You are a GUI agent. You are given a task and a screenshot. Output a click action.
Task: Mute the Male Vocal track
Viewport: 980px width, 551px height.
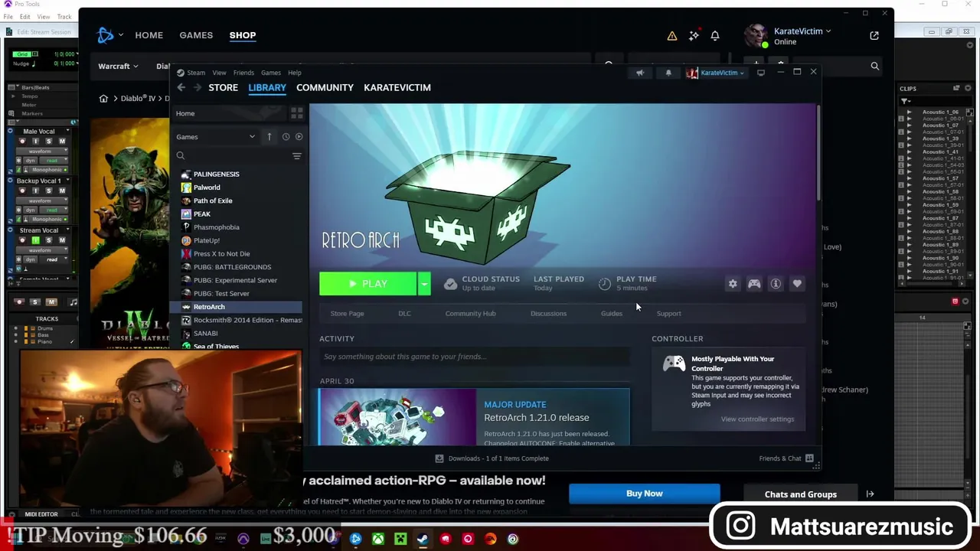62,142
